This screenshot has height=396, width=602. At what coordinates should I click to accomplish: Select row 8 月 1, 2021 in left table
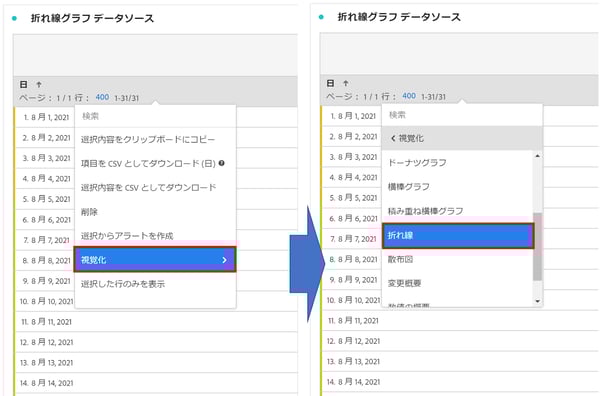[x=46, y=117]
